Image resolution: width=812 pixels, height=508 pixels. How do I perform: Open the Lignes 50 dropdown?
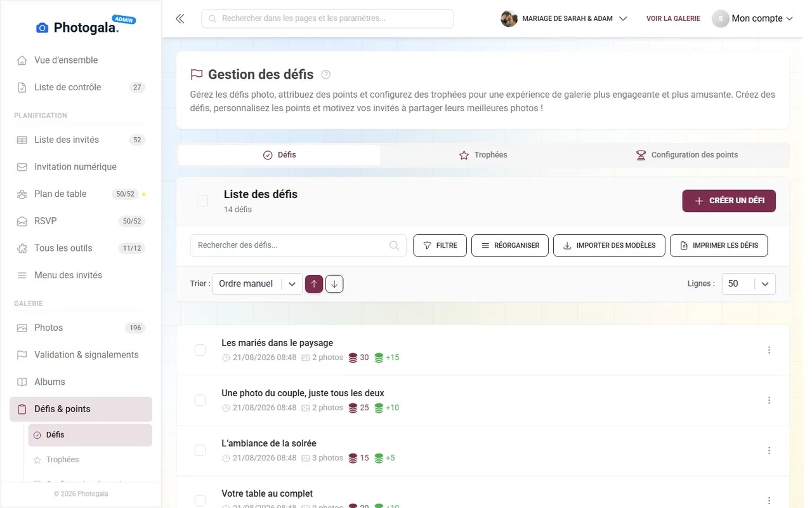point(749,284)
